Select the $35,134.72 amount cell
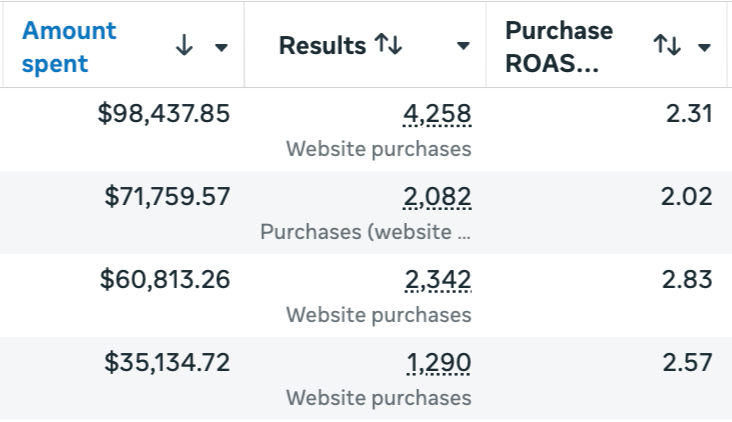The height and width of the screenshot is (422, 732). (167, 362)
